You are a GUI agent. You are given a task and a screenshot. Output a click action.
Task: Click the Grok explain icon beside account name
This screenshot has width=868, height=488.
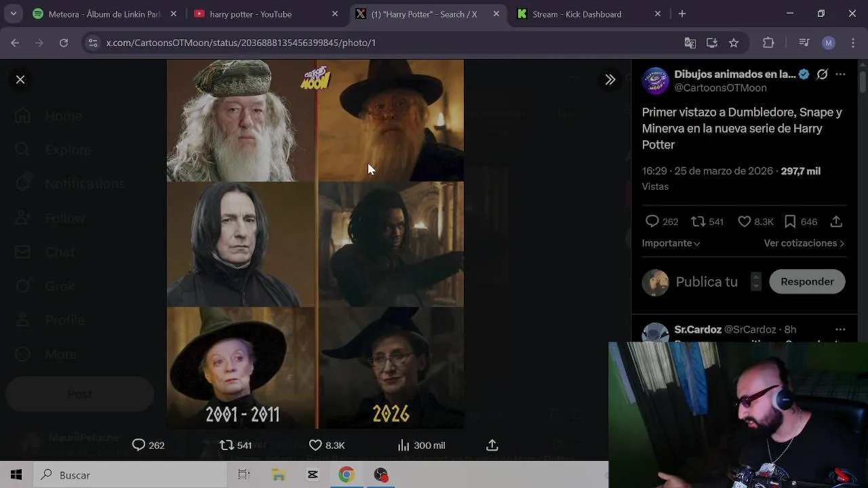(x=822, y=74)
